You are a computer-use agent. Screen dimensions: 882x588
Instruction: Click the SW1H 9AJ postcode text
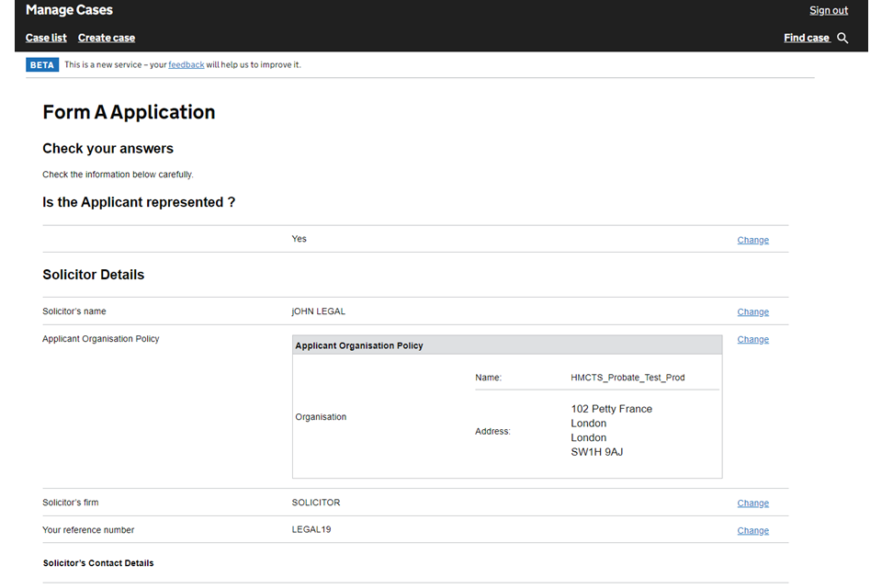click(x=597, y=452)
